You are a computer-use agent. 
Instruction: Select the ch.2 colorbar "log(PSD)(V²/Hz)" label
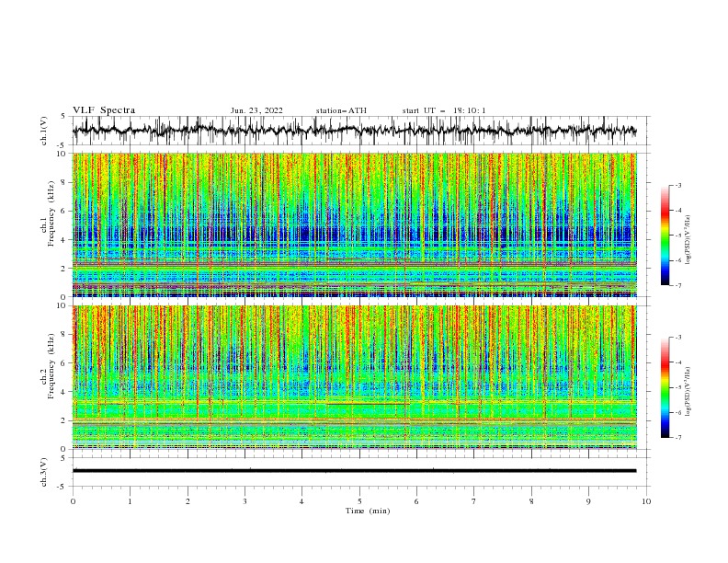tap(688, 392)
